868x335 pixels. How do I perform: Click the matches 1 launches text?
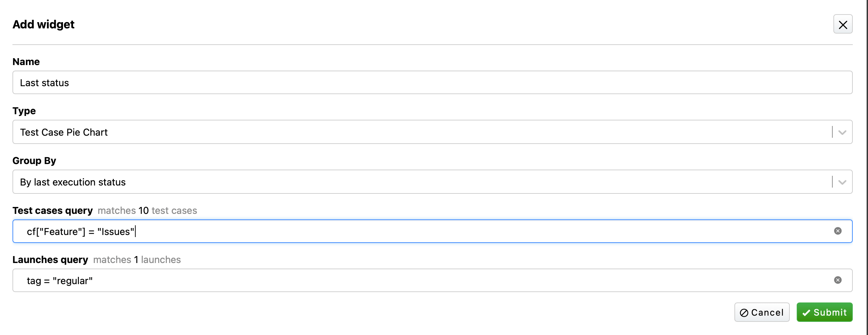pyautogui.click(x=137, y=260)
